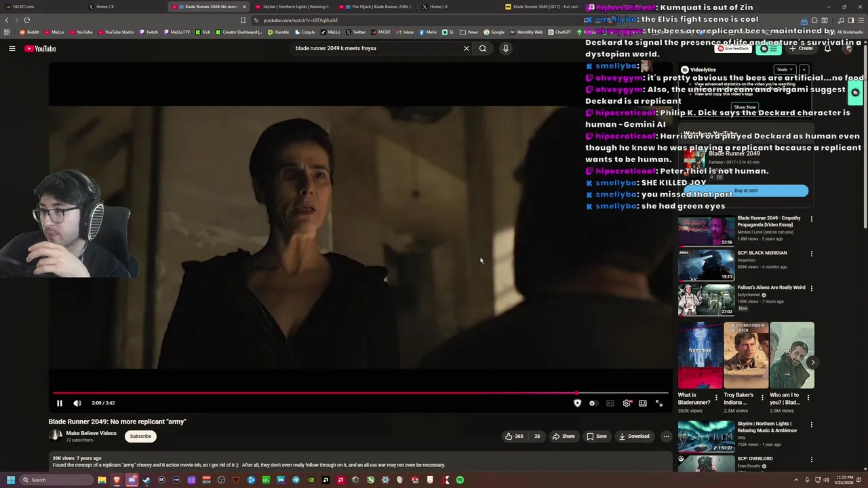The image size is (868, 488).
Task: Open Windows taskbar Search box
Action: 57,480
